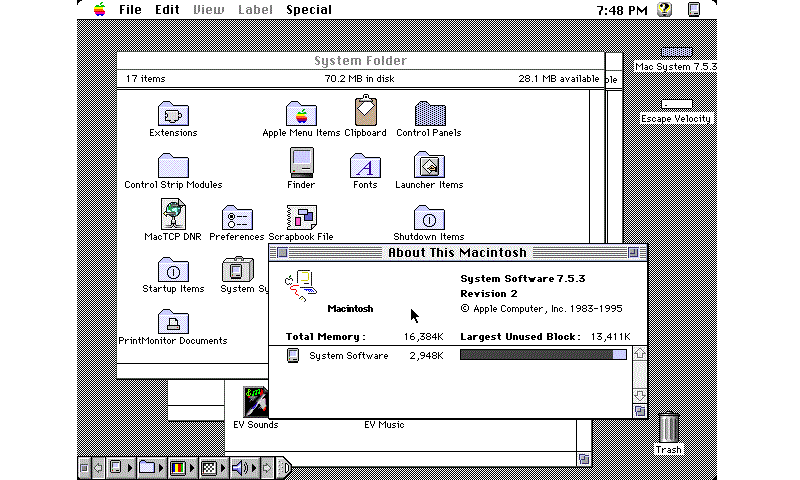Click the Apple Computer copyright line

coord(541,309)
